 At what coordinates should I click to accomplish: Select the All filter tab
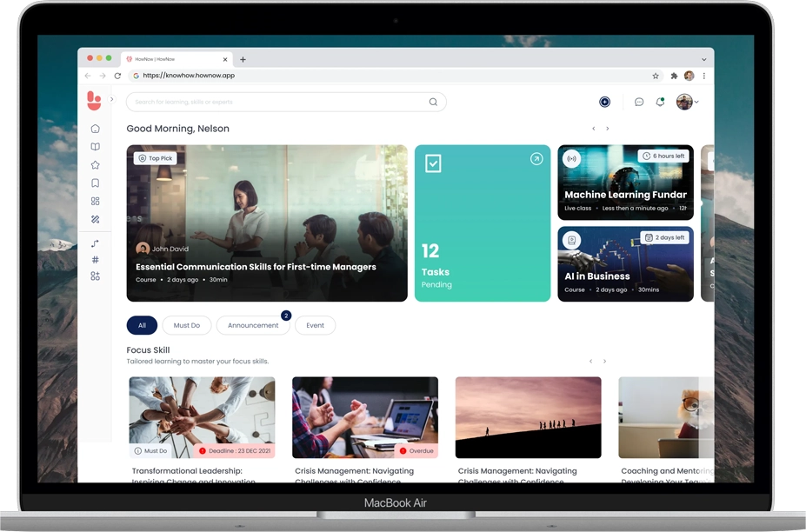click(142, 325)
